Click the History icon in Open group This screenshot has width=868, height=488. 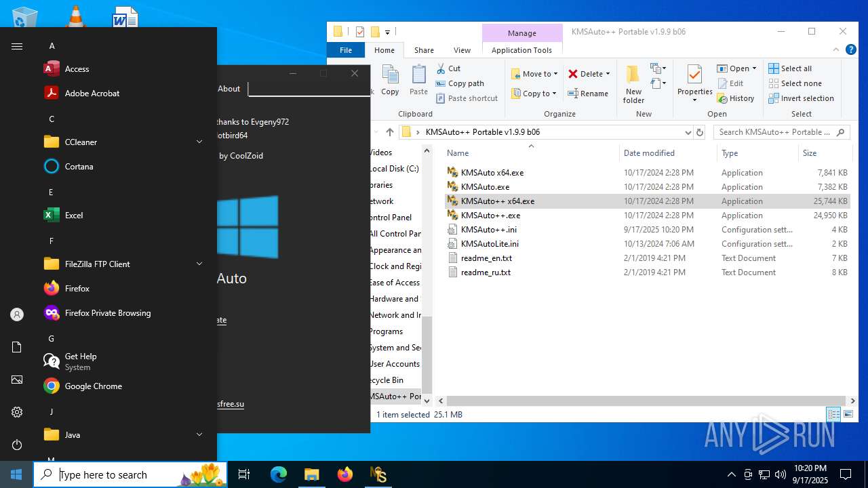[x=722, y=98]
